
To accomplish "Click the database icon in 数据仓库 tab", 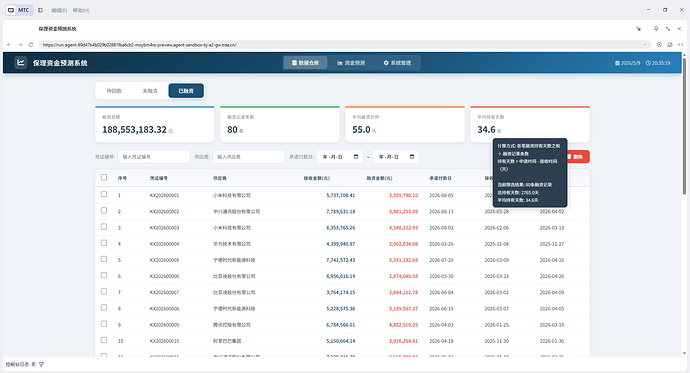I will [x=294, y=63].
